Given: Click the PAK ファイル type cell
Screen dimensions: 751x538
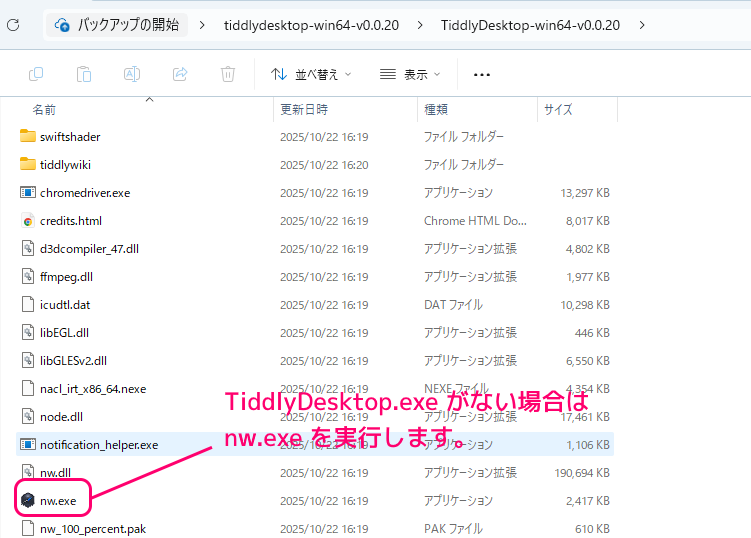Looking at the screenshot, I should point(453,529).
